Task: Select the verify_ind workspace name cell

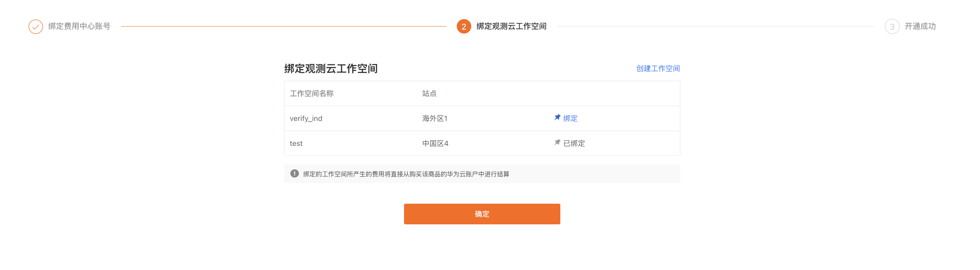Action: (x=306, y=119)
